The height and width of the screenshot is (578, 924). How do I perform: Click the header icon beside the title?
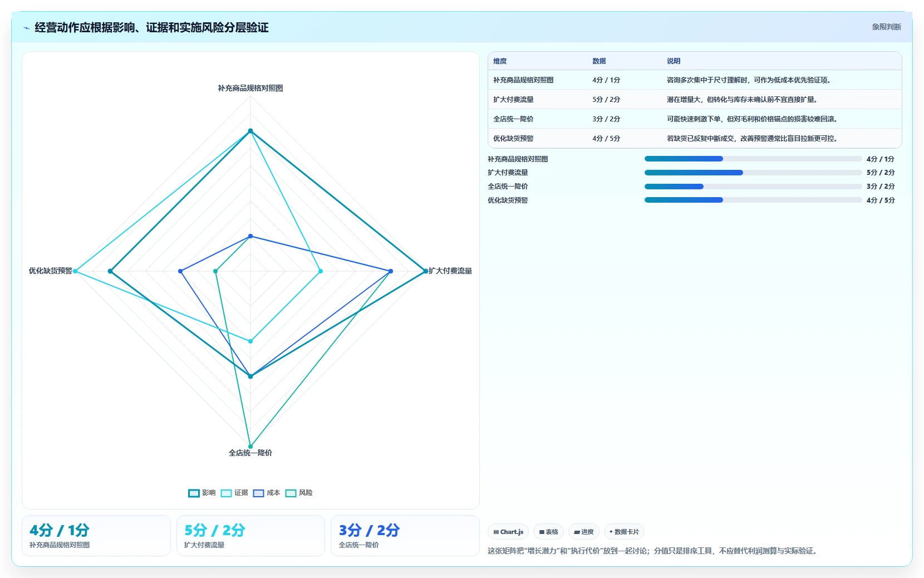[x=26, y=28]
